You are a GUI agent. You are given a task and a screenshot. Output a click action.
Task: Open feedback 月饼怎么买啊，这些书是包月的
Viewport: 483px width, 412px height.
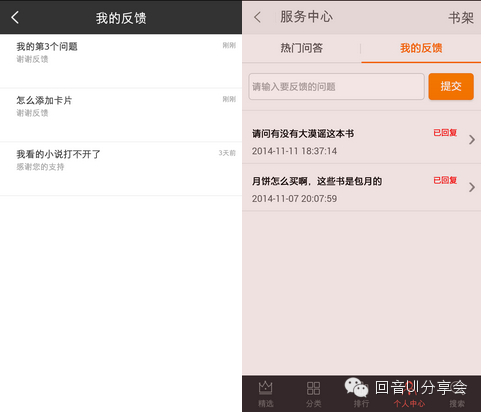(x=361, y=187)
